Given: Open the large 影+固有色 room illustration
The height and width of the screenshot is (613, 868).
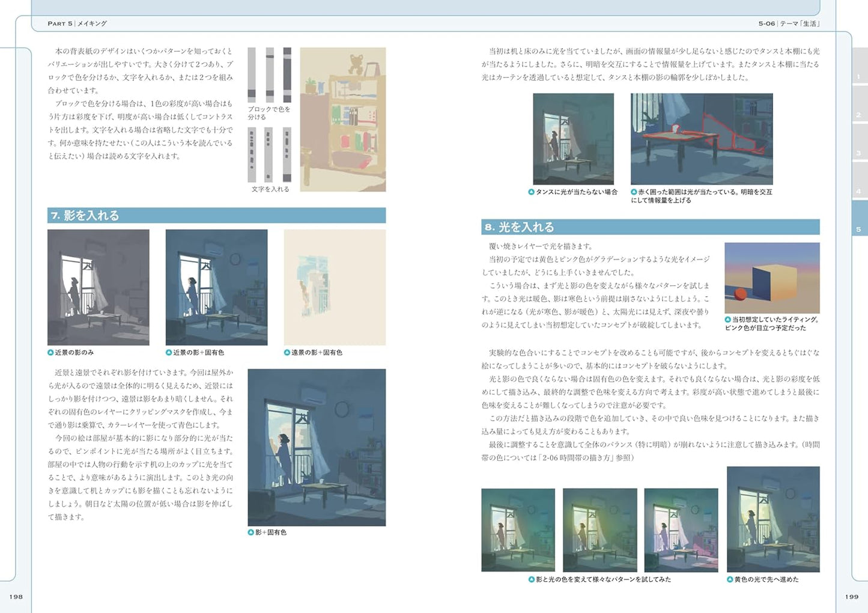Looking at the screenshot, I should point(317,448).
